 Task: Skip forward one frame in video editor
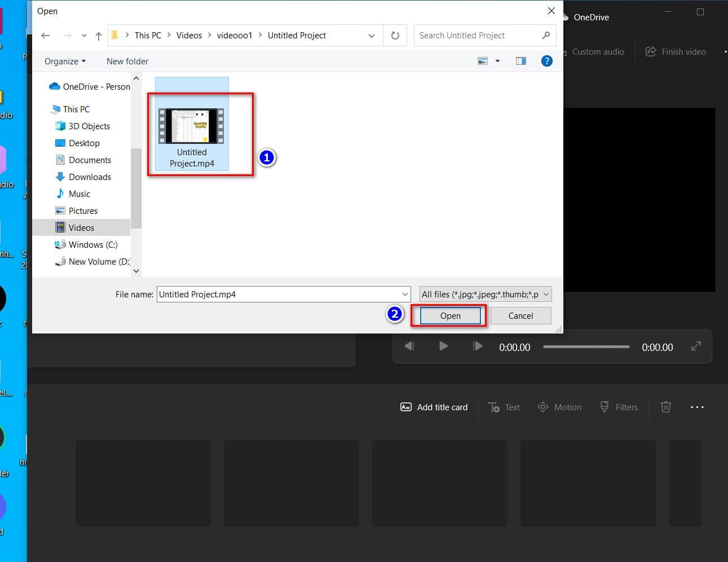click(x=478, y=346)
